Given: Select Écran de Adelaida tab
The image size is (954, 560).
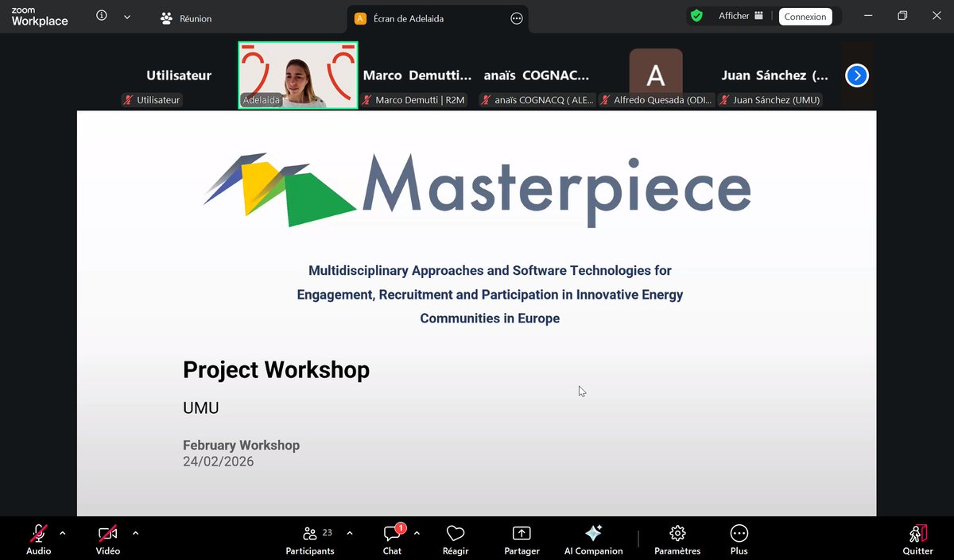Looking at the screenshot, I should 409,18.
